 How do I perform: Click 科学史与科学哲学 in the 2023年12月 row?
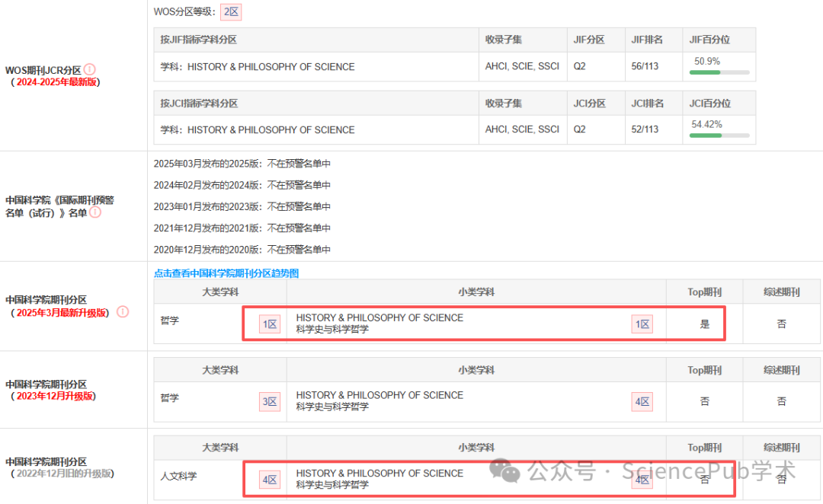pos(332,407)
